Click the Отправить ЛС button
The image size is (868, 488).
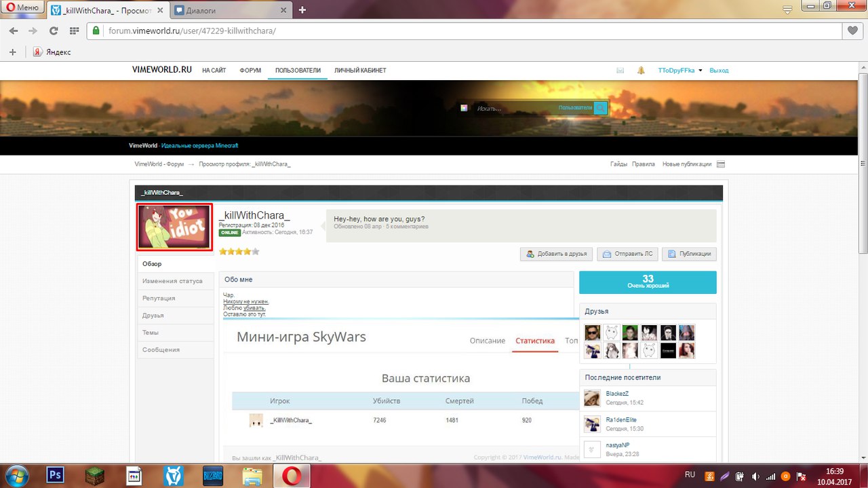click(628, 254)
